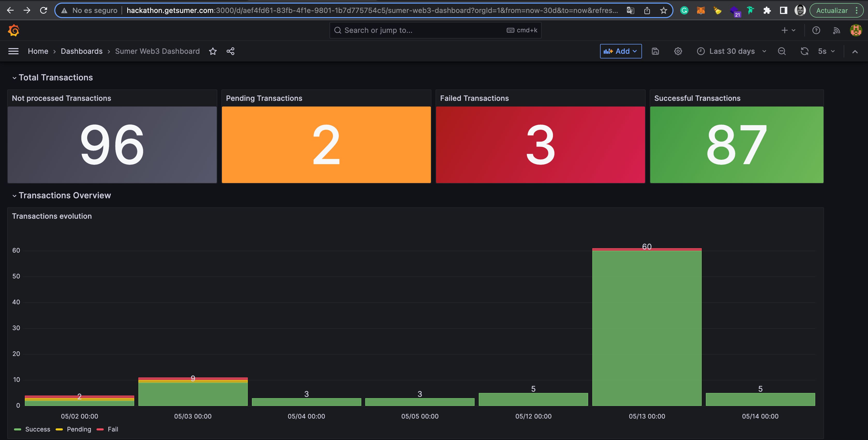This screenshot has height=440, width=868.
Task: Go forward in browser history
Action: pos(27,10)
